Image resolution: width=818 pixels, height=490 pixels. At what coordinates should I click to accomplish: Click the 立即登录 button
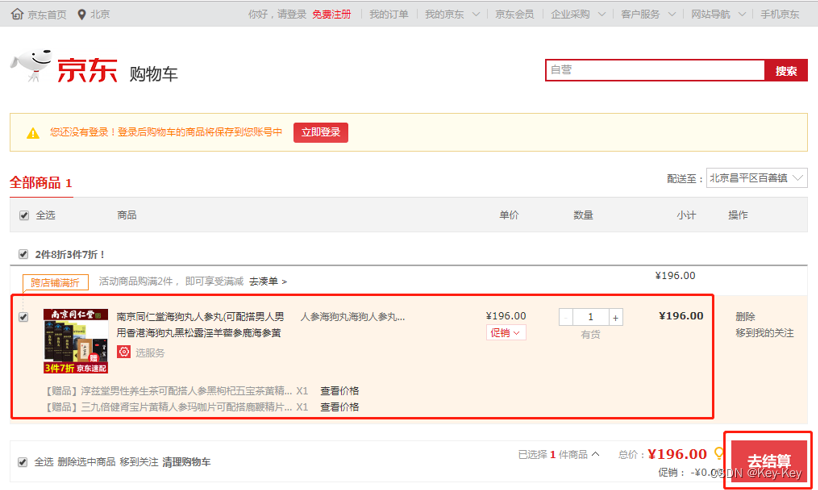pyautogui.click(x=320, y=132)
